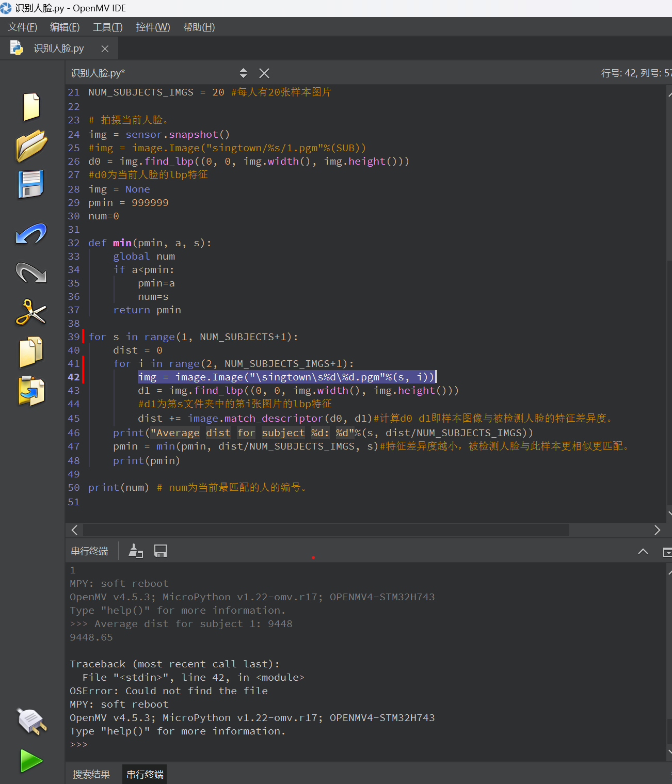Screen dimensions: 672x784
Task: Copy selection with the two-pages icon
Action: [x=31, y=352]
